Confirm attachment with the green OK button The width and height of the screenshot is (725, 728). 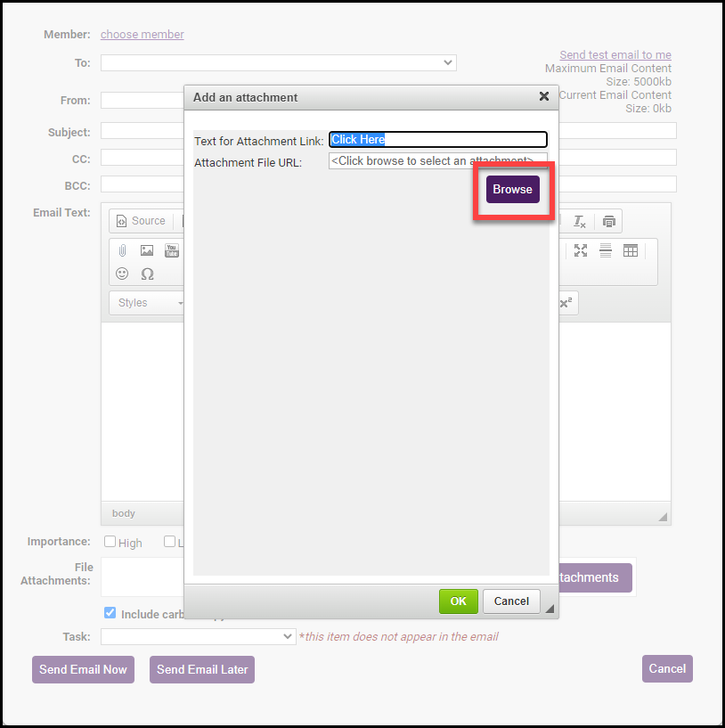point(458,601)
